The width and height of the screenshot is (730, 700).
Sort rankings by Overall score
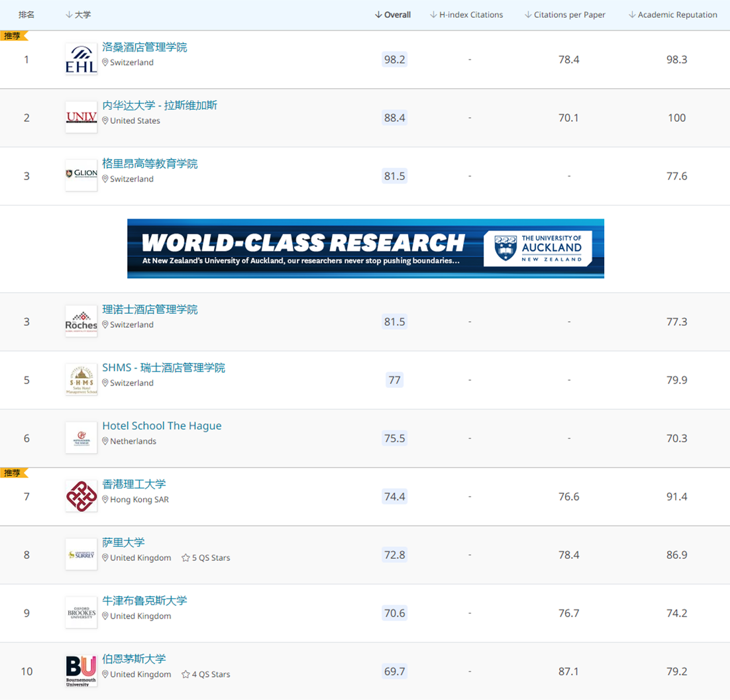[392, 15]
